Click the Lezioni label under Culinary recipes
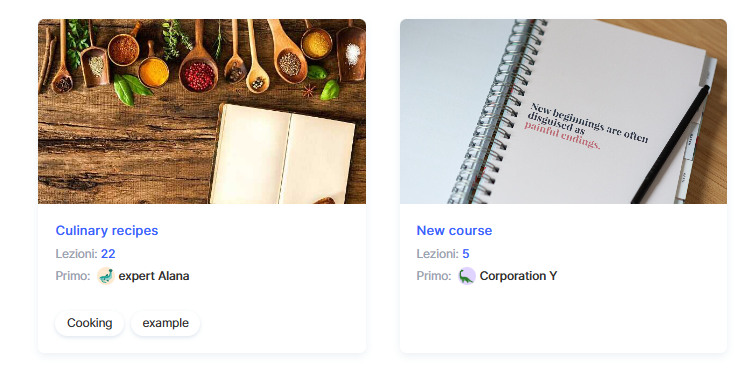 77,254
